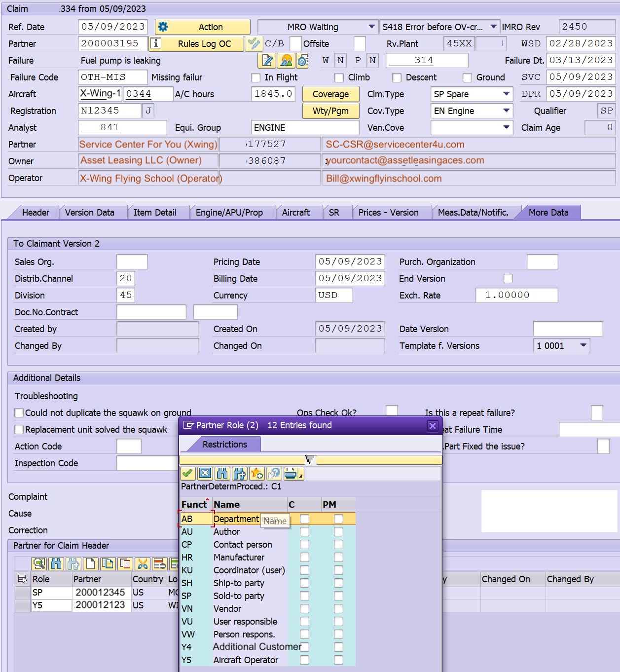Check 'Could not duplicate the squawk on ground'
Image resolution: width=620 pixels, height=672 pixels.
coord(19,413)
